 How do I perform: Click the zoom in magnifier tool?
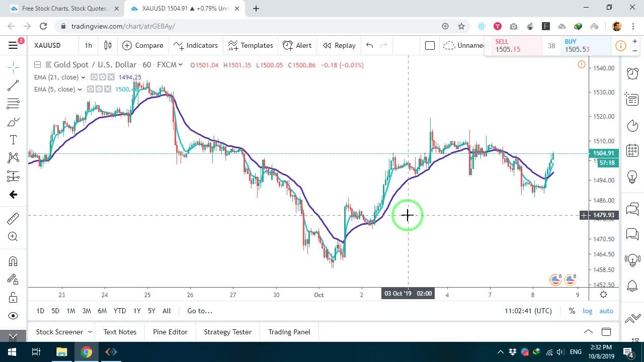click(x=13, y=237)
